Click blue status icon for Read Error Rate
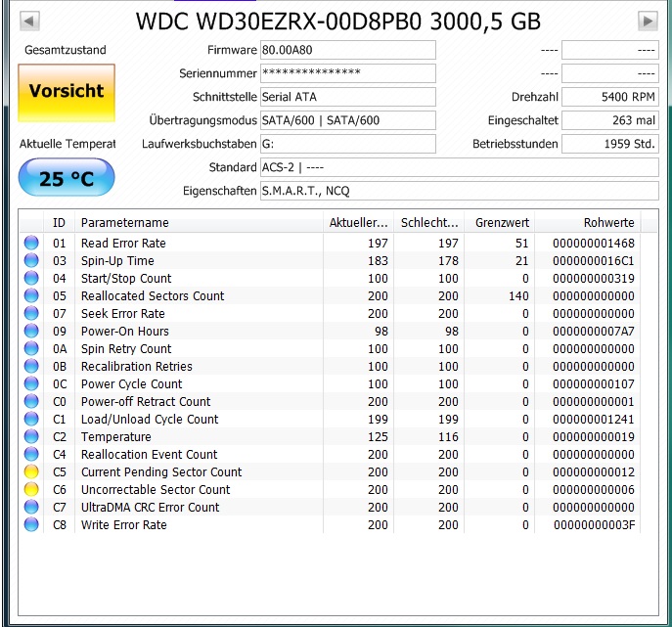 tap(31, 243)
